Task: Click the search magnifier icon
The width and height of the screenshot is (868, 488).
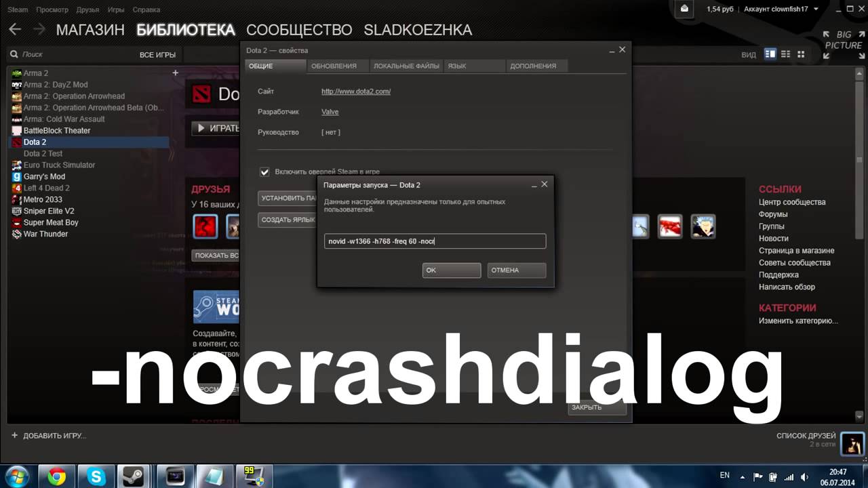Action: click(14, 54)
